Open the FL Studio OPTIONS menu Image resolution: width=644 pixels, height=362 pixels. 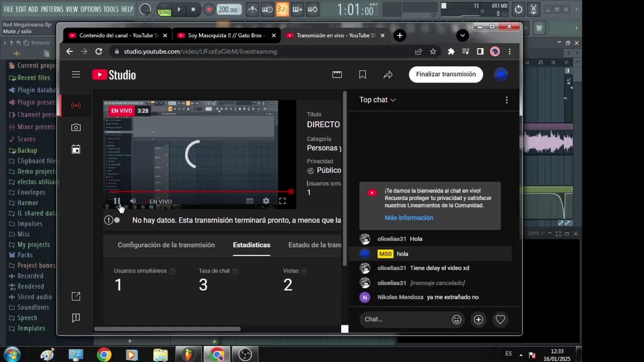[91, 9]
